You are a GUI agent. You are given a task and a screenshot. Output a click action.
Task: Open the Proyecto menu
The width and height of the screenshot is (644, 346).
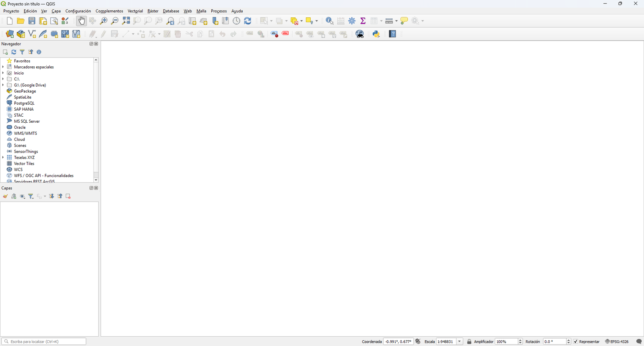point(11,11)
